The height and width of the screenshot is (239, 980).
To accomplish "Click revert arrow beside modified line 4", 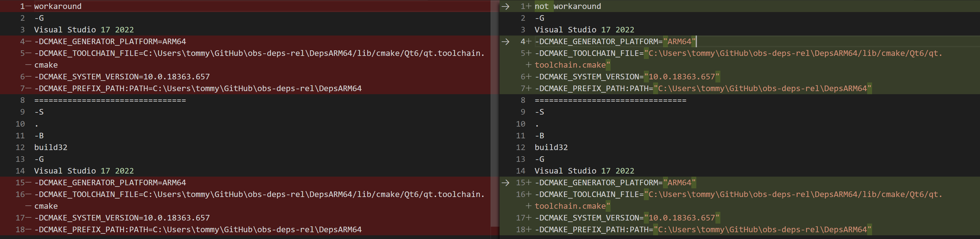I will 505,42.
